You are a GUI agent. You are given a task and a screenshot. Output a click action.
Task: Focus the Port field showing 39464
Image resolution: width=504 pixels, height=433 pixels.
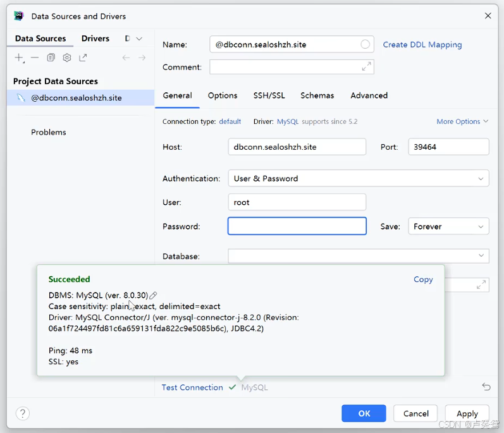coord(449,147)
